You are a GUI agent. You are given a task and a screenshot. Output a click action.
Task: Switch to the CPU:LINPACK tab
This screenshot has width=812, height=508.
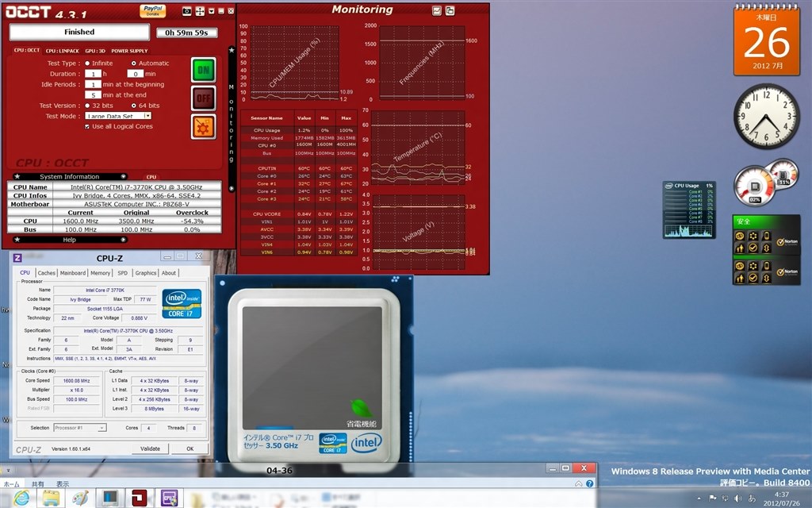[x=62, y=51]
